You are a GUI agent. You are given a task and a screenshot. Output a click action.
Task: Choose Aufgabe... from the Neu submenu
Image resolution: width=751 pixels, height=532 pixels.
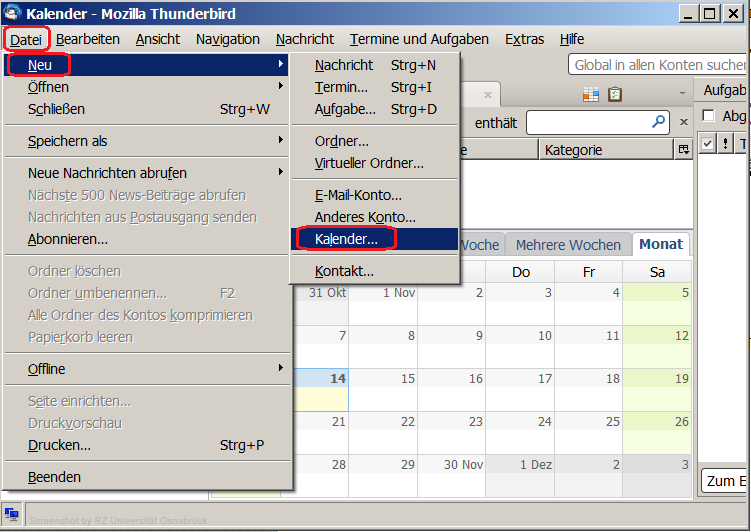pyautogui.click(x=375, y=109)
